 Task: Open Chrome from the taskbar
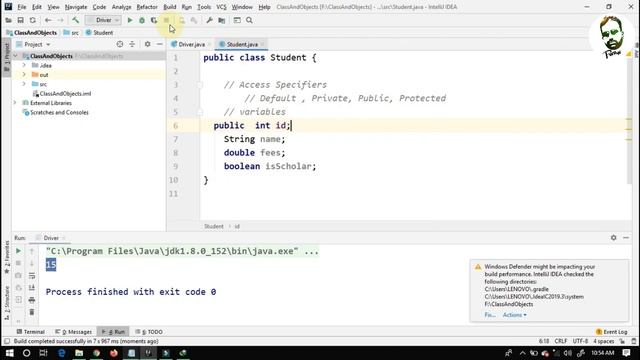(x=97, y=353)
